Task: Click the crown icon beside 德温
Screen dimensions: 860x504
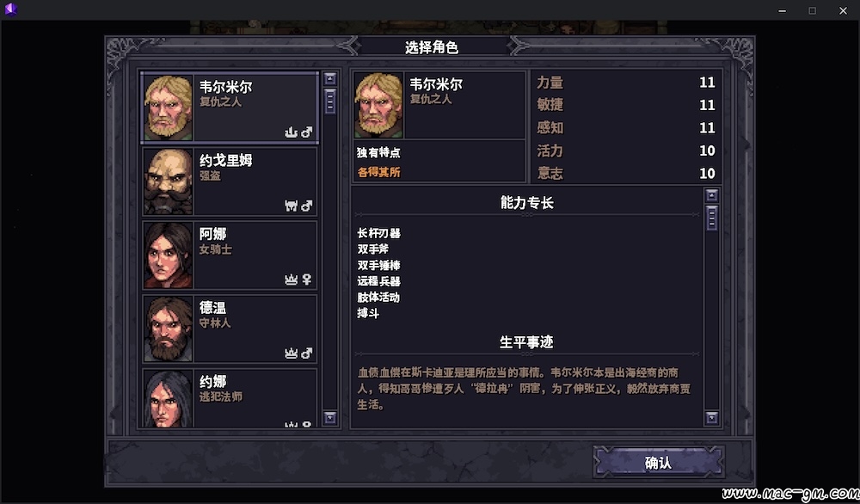Action: [x=291, y=353]
